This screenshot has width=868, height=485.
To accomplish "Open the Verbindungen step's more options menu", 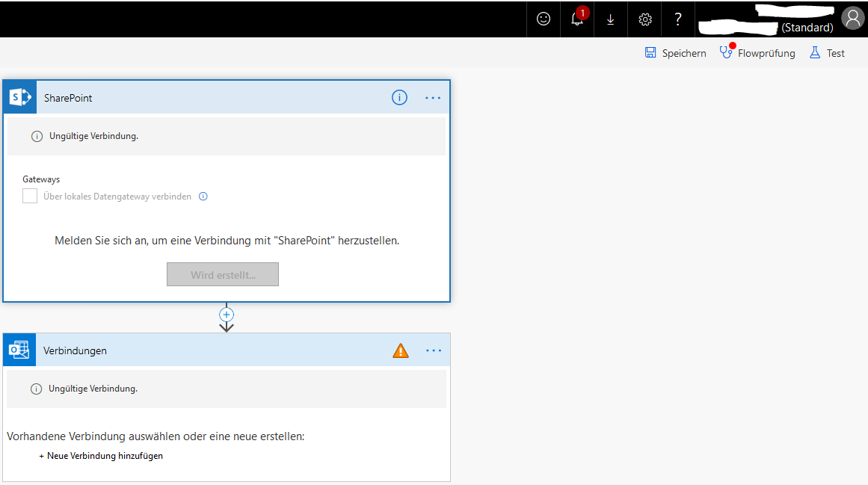I will 434,350.
